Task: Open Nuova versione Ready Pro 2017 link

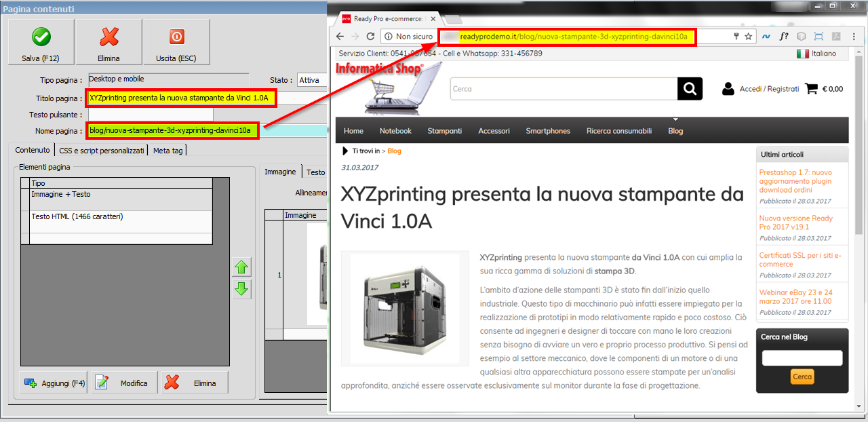Action: (796, 223)
